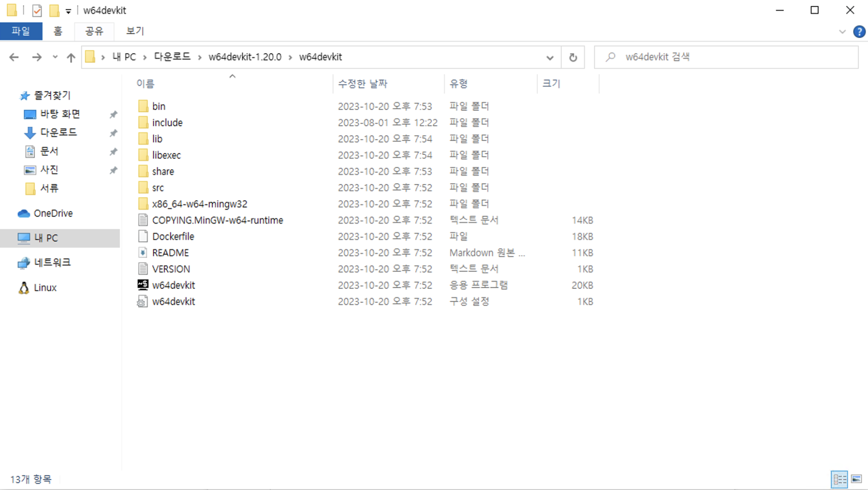
Task: Switch to details view button
Action: (x=839, y=479)
